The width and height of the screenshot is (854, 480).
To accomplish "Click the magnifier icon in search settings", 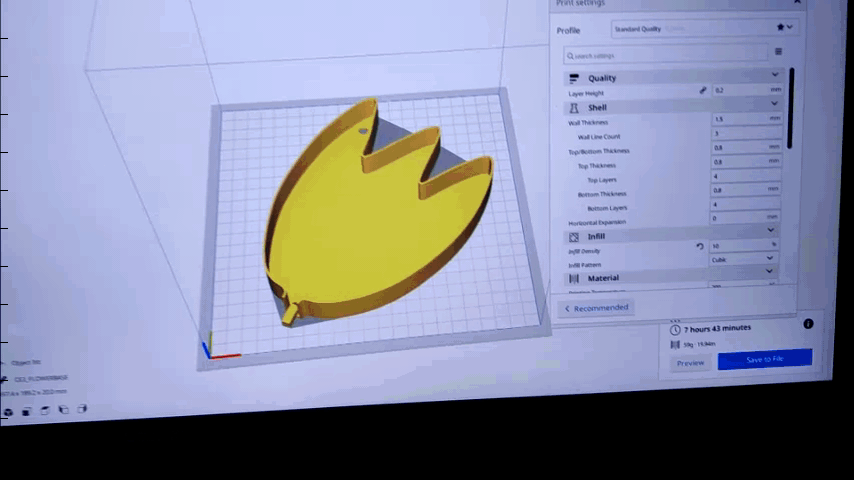I will (x=570, y=56).
